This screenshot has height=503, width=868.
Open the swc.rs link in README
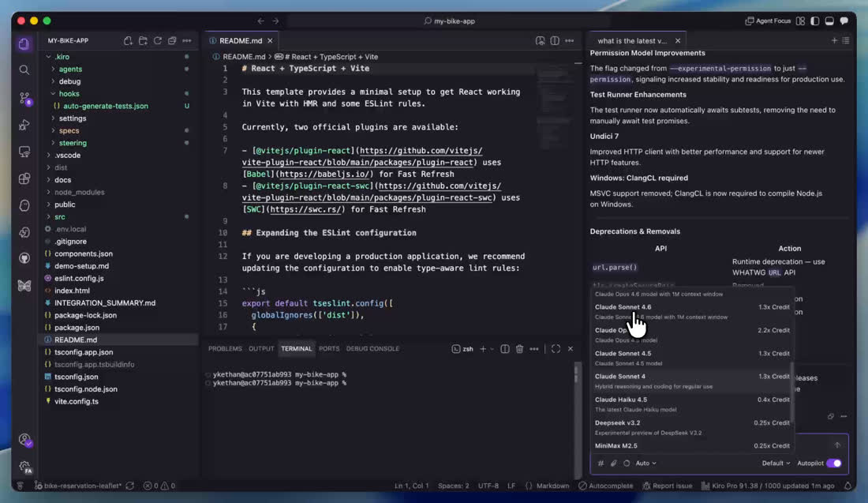pyautogui.click(x=305, y=209)
